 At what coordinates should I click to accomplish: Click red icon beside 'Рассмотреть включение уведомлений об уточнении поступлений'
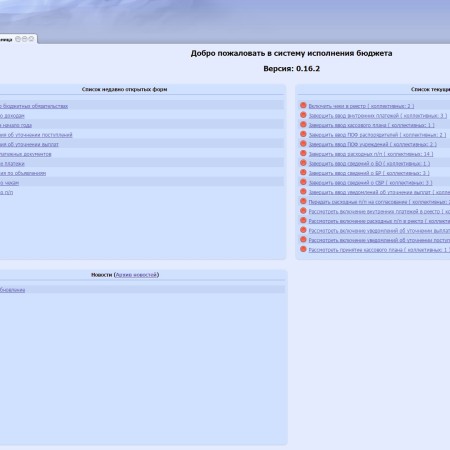click(303, 240)
